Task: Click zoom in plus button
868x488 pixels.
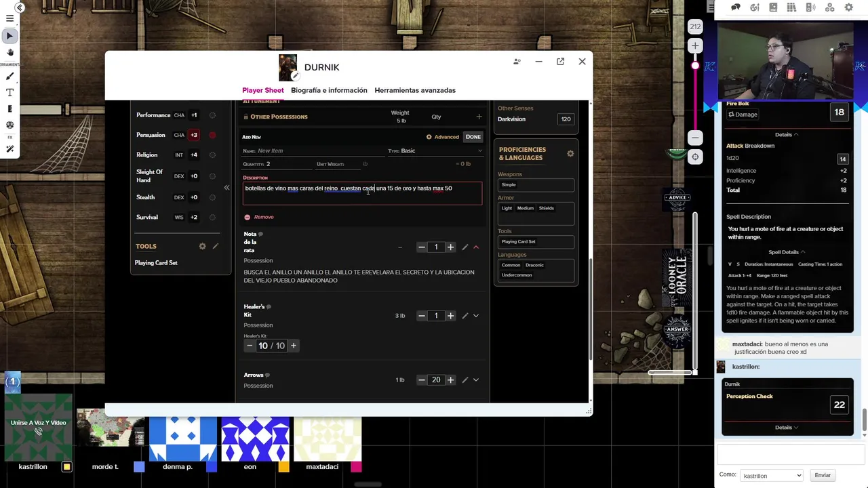Action: [x=695, y=45]
